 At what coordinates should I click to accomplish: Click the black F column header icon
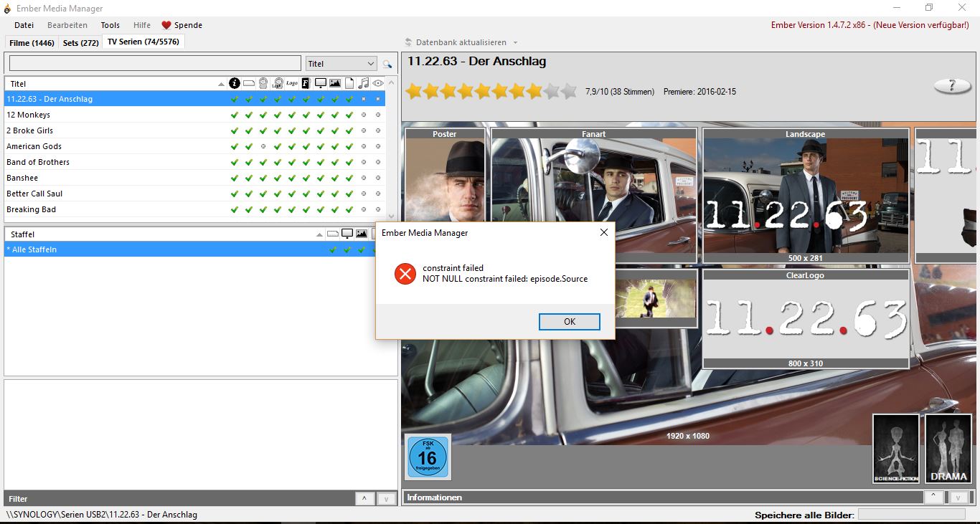(x=306, y=84)
